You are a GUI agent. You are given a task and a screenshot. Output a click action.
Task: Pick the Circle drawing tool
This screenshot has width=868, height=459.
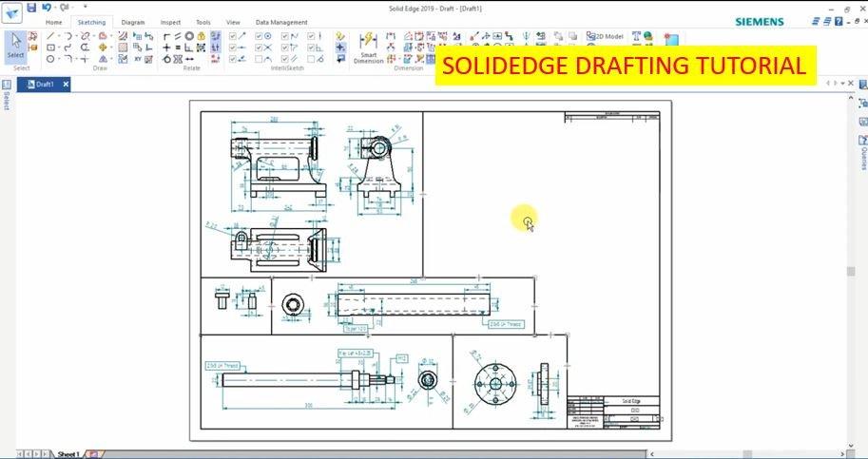[x=51, y=59]
